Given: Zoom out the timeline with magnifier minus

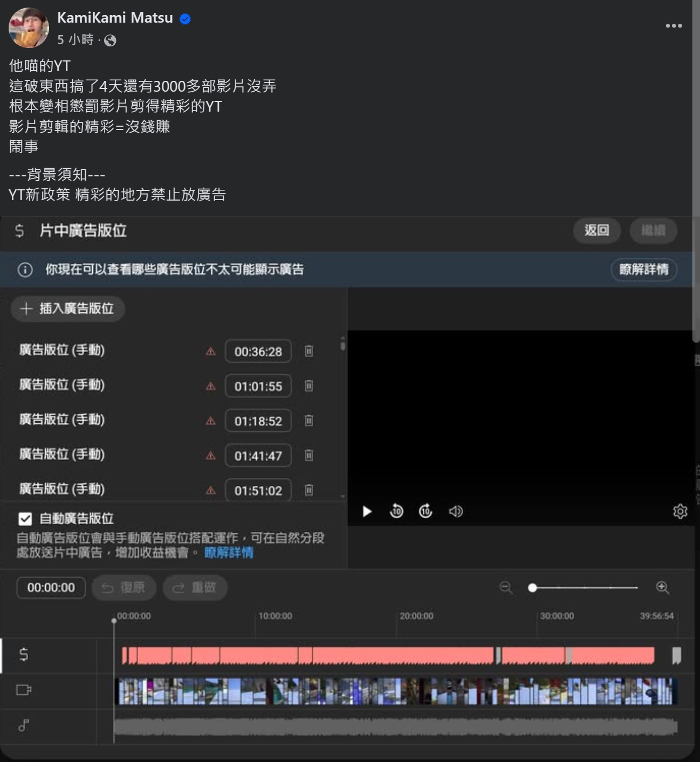Looking at the screenshot, I should (506, 588).
